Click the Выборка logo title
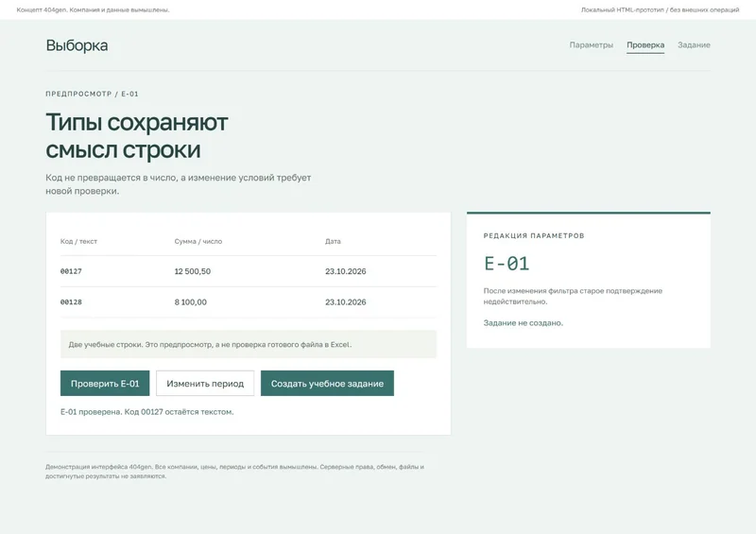 [77, 45]
